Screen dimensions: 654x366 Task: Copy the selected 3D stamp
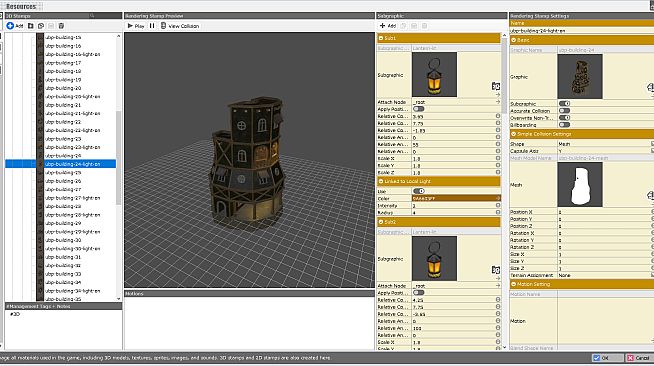(x=41, y=26)
